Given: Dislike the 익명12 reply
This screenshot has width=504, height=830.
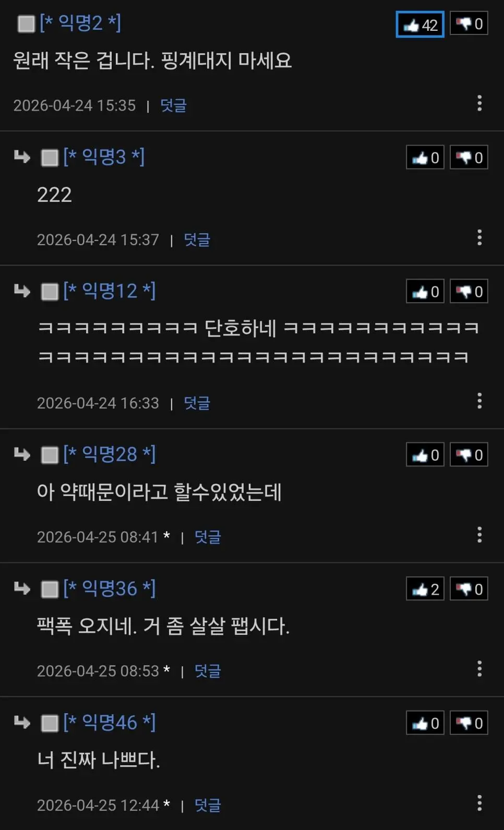Looking at the screenshot, I should [469, 292].
